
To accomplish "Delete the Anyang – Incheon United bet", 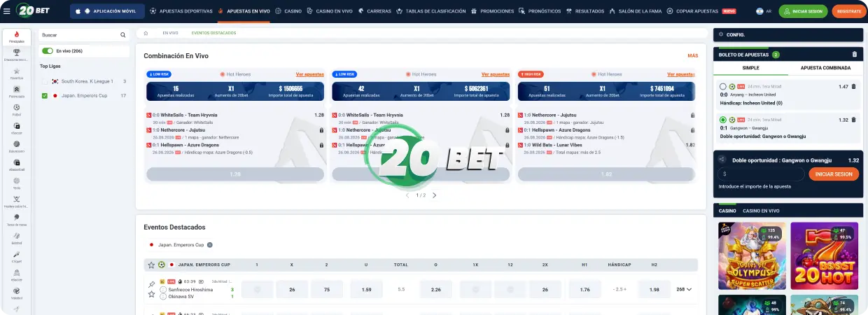I will pyautogui.click(x=853, y=87).
